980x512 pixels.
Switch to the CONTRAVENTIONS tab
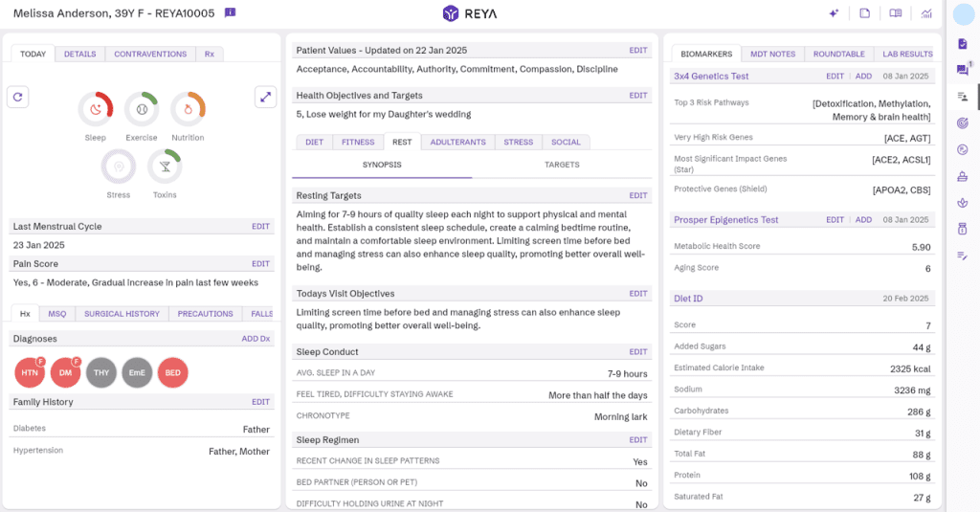(150, 55)
